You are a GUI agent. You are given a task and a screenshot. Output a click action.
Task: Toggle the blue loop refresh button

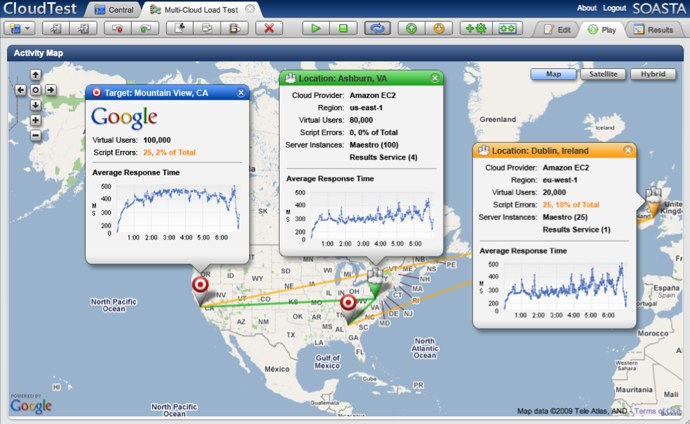click(x=377, y=29)
